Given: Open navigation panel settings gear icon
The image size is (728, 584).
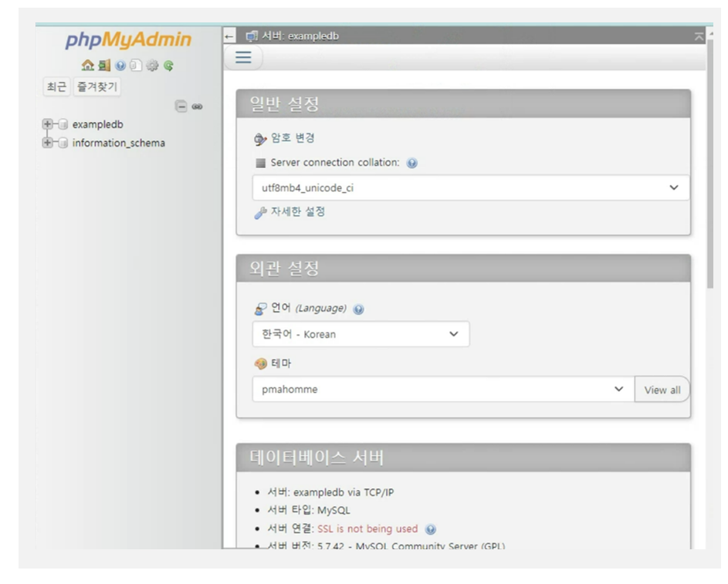Looking at the screenshot, I should tap(152, 66).
